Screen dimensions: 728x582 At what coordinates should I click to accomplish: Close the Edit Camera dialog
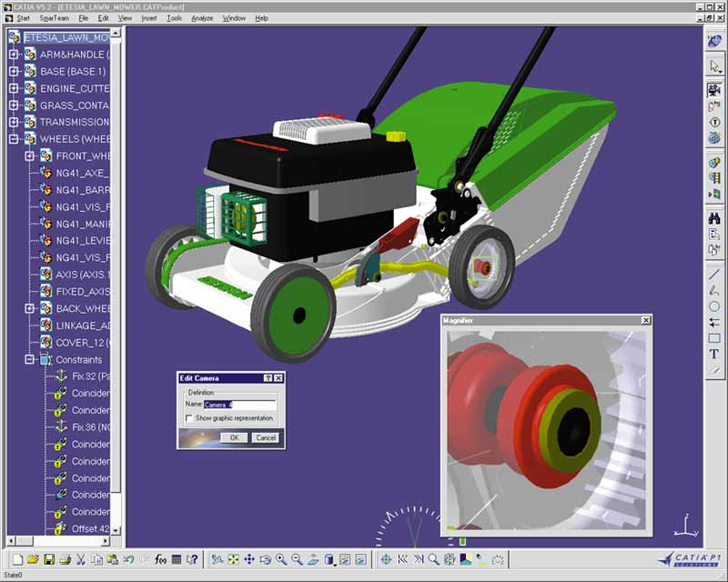tap(278, 378)
